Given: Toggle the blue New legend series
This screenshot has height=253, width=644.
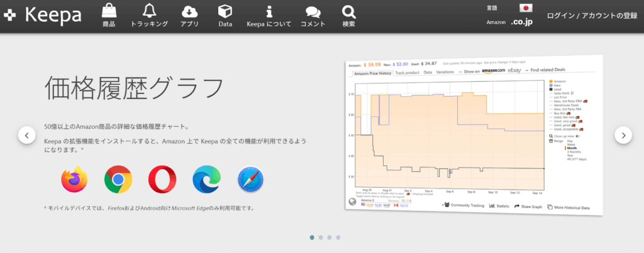Looking at the screenshot, I should [555, 85].
